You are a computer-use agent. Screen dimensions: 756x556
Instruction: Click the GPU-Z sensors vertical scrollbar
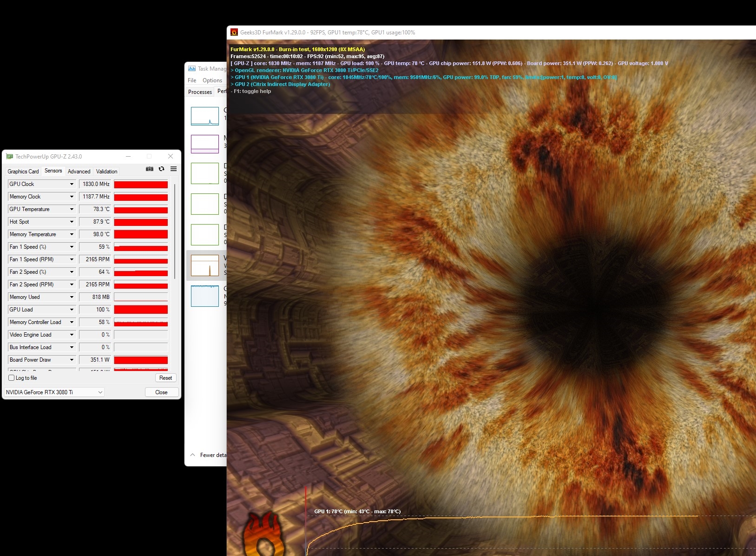[x=175, y=232]
